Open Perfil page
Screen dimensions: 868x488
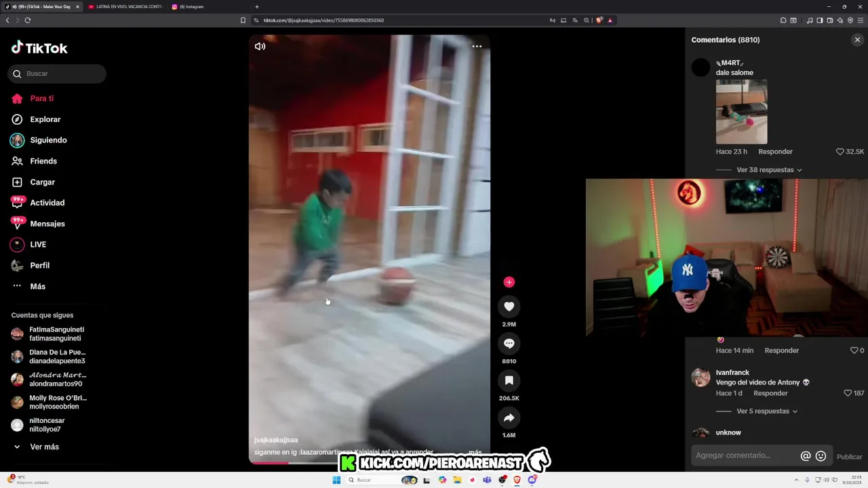[31, 266]
